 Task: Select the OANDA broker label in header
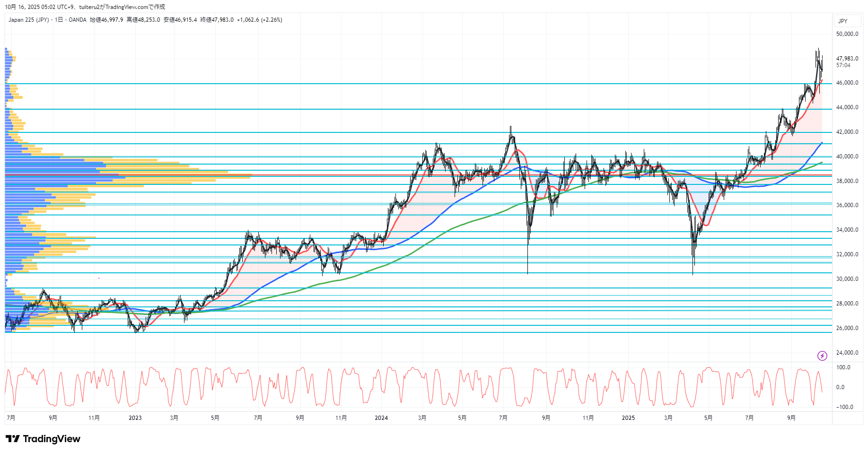78,20
